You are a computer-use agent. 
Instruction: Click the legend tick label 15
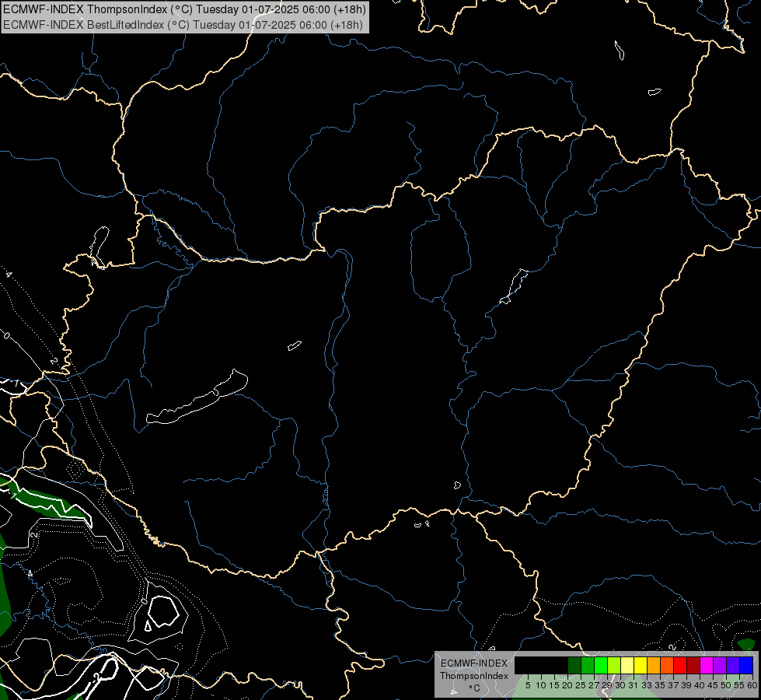pos(554,685)
